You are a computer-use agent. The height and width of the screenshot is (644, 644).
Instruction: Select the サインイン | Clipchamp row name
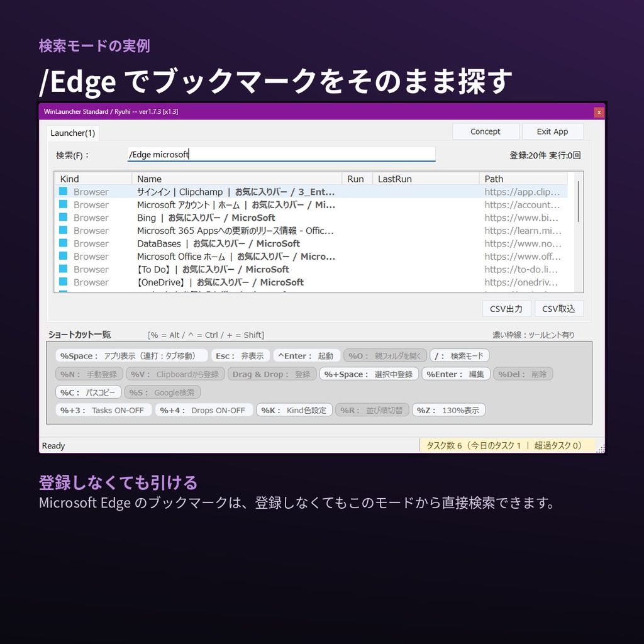click(236, 192)
